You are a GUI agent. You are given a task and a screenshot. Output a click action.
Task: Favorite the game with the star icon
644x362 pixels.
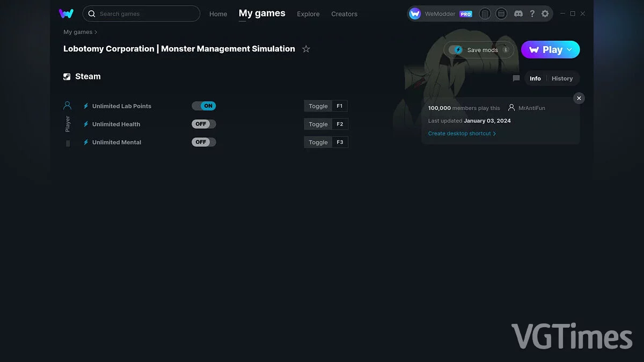[306, 49]
